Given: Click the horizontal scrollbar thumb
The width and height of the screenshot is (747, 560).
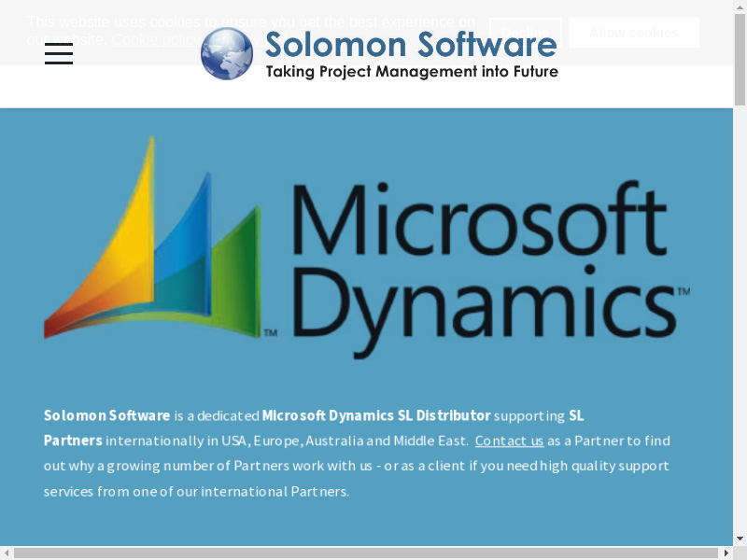Looking at the screenshot, I should click(x=364, y=553).
